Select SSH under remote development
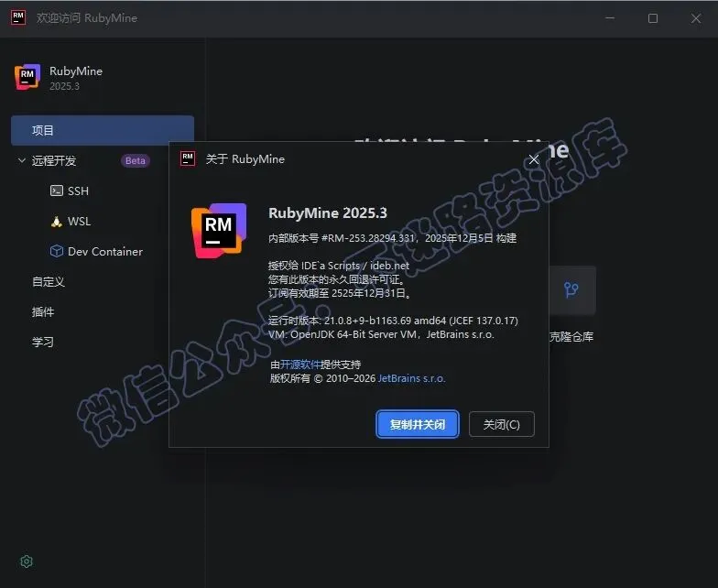The height and width of the screenshot is (588, 718). [78, 191]
